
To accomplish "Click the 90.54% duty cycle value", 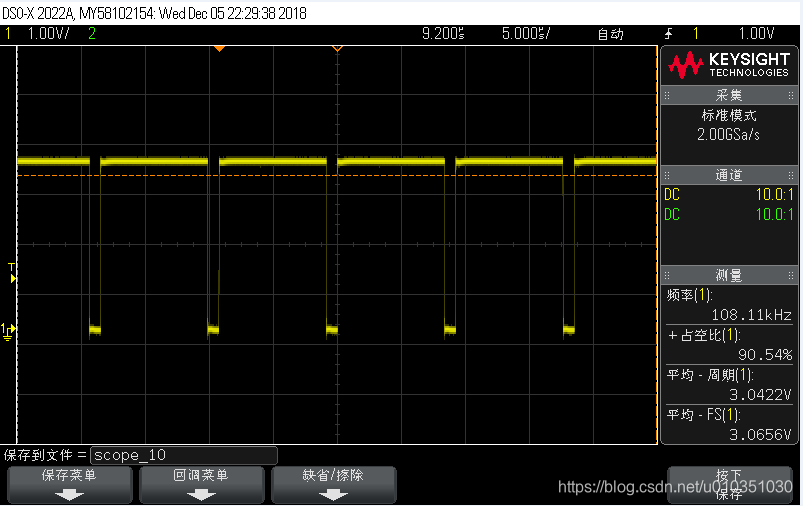I will 765,355.
